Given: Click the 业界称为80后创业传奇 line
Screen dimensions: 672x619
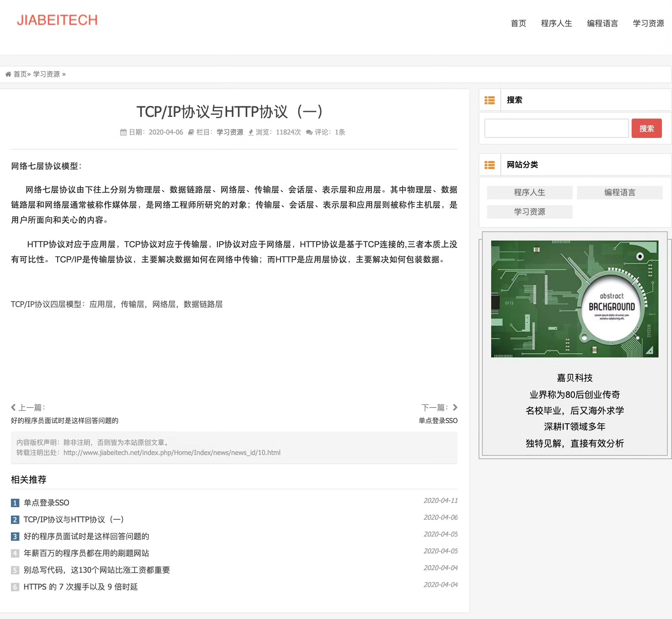Looking at the screenshot, I should click(575, 395).
